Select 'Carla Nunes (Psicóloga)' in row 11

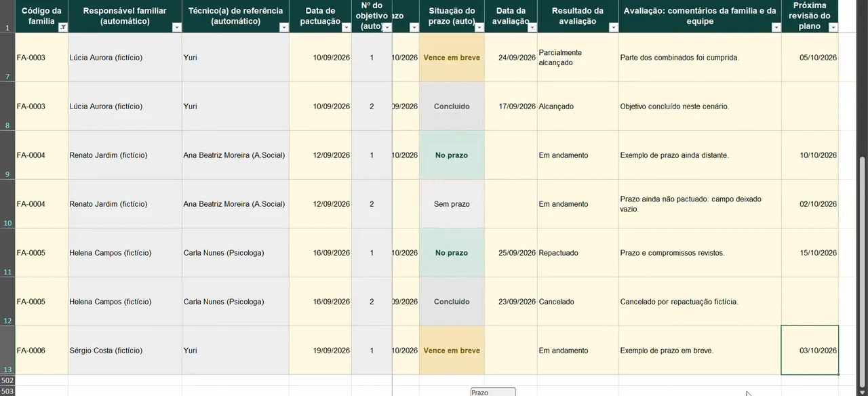pos(235,253)
